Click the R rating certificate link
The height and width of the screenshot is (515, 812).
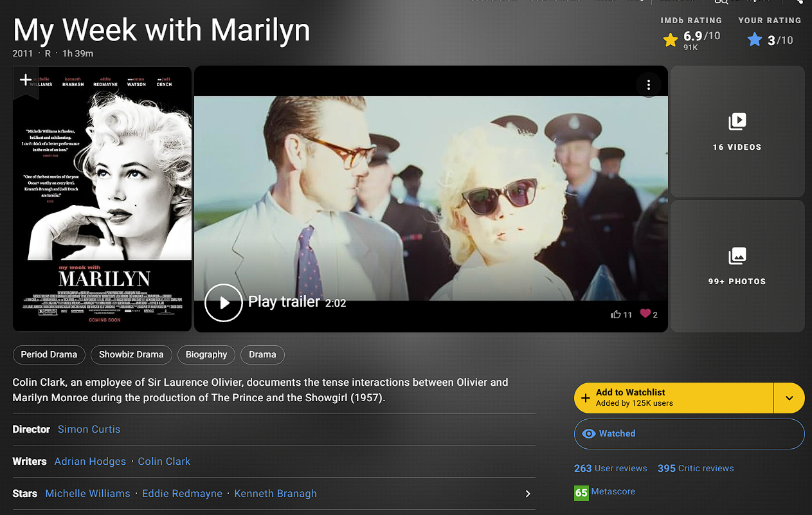click(x=48, y=53)
